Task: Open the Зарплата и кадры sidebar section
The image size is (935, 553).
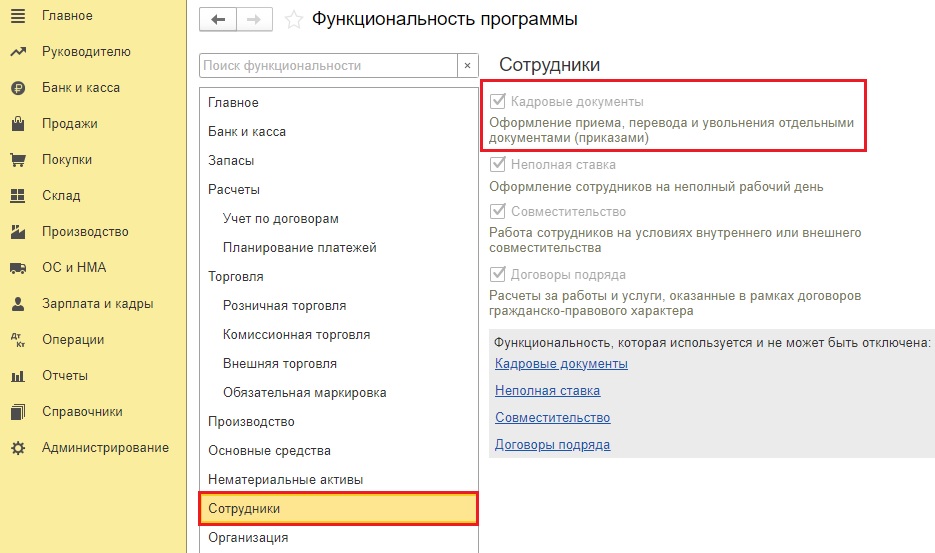Action: point(97,304)
